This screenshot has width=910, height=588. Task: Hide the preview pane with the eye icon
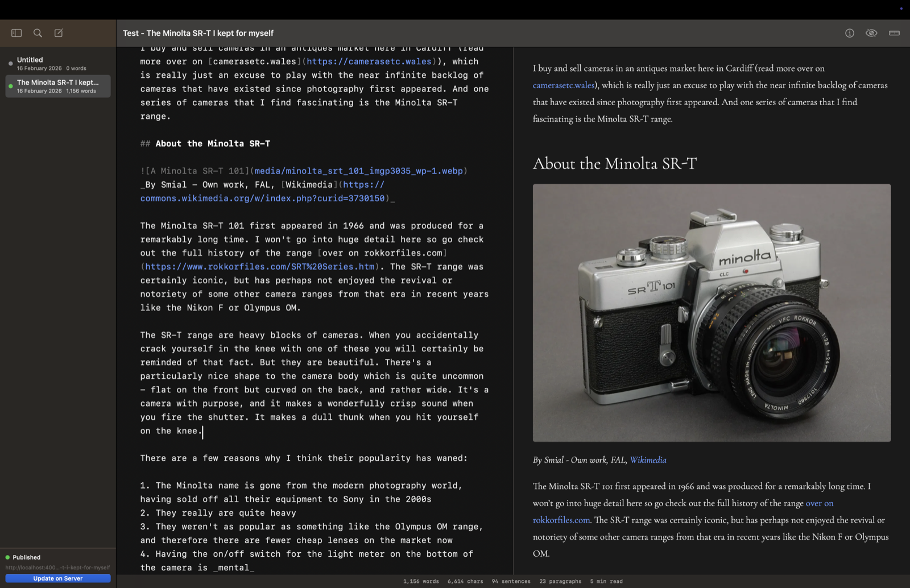(x=871, y=32)
